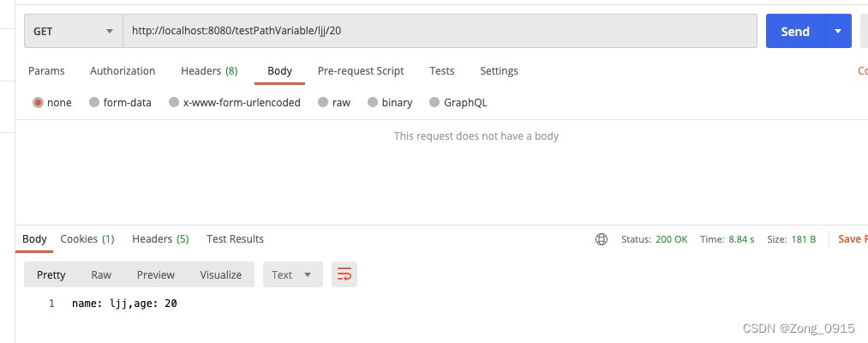This screenshot has width=868, height=343.
Task: Open the response Cookies (1) tab
Action: 87,239
